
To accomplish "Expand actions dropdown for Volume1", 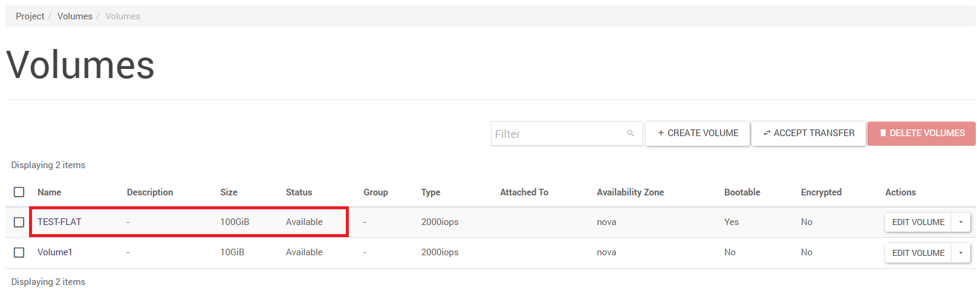I will 961,253.
